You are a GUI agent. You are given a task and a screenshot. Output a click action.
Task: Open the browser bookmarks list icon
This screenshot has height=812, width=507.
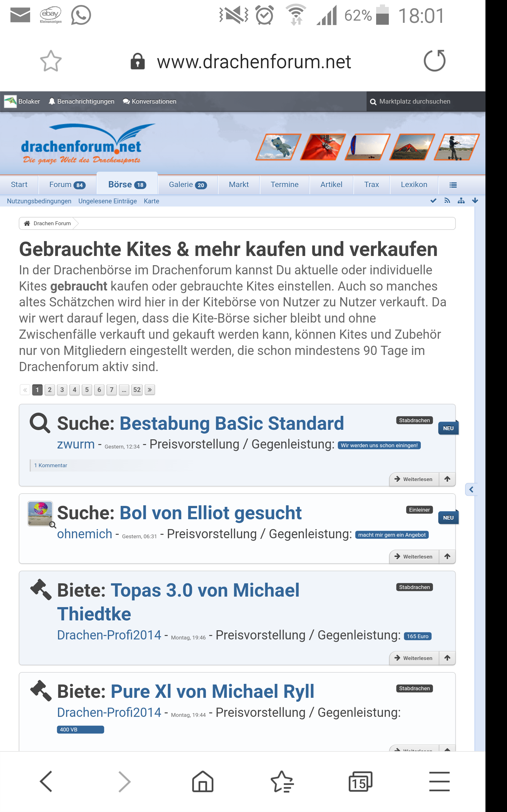(x=282, y=782)
